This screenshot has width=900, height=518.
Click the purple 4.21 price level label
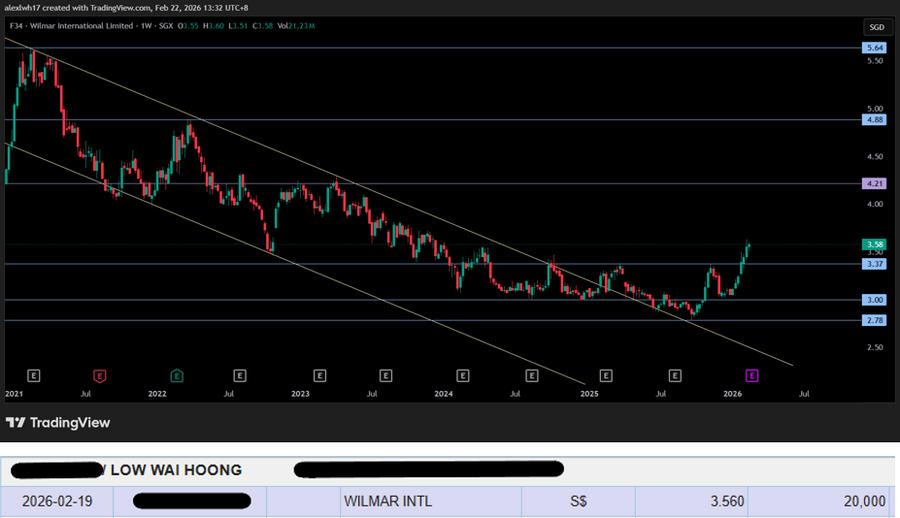point(874,184)
